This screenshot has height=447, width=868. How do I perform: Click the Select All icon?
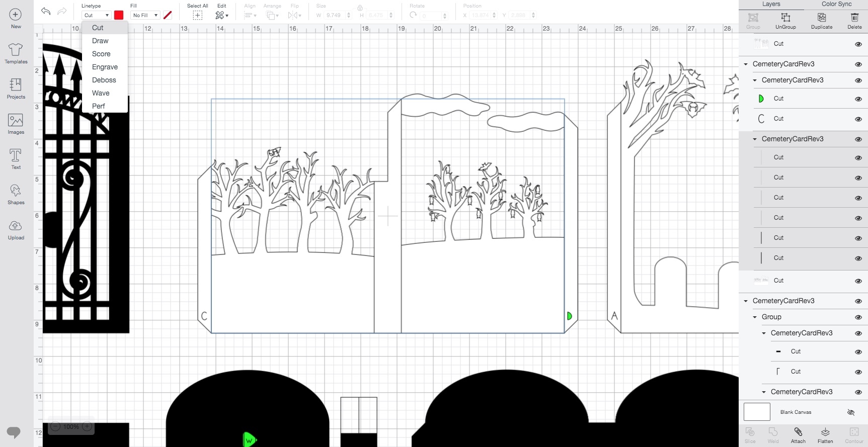coord(197,16)
